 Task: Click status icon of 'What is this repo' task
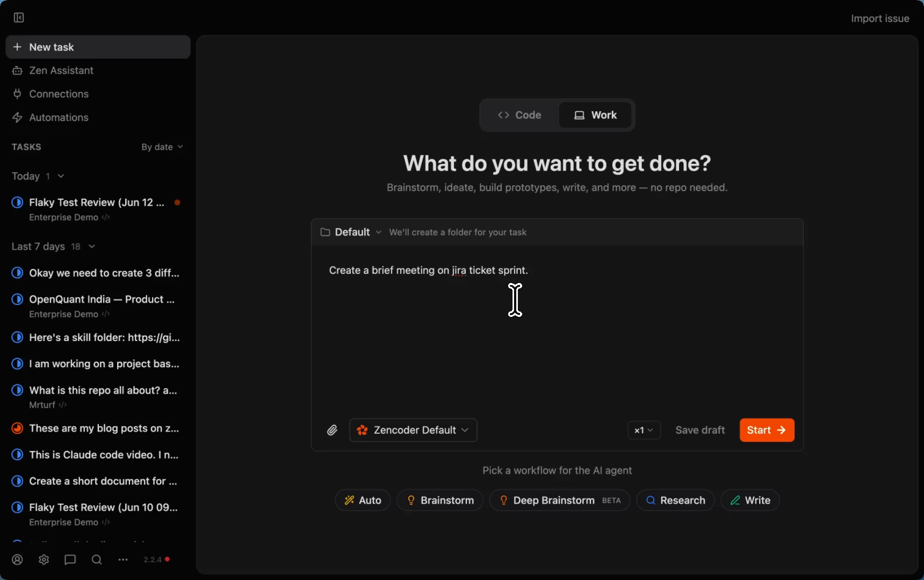(17, 390)
